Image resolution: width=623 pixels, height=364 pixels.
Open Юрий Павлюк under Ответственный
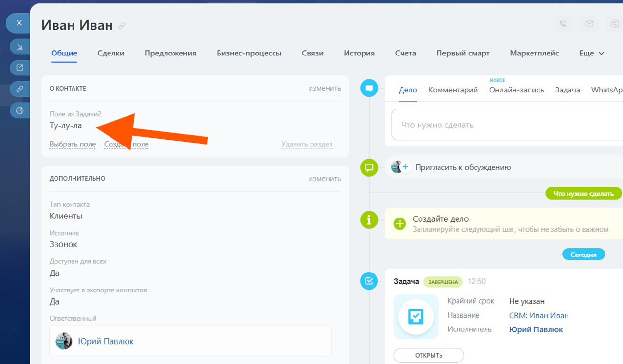(x=106, y=341)
